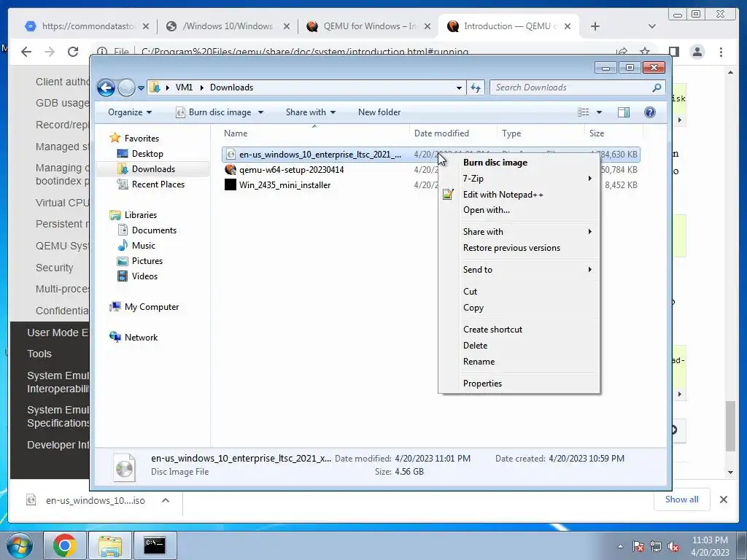Open the recent locations dropdown arrow
The height and width of the screenshot is (560, 747).
pos(141,88)
